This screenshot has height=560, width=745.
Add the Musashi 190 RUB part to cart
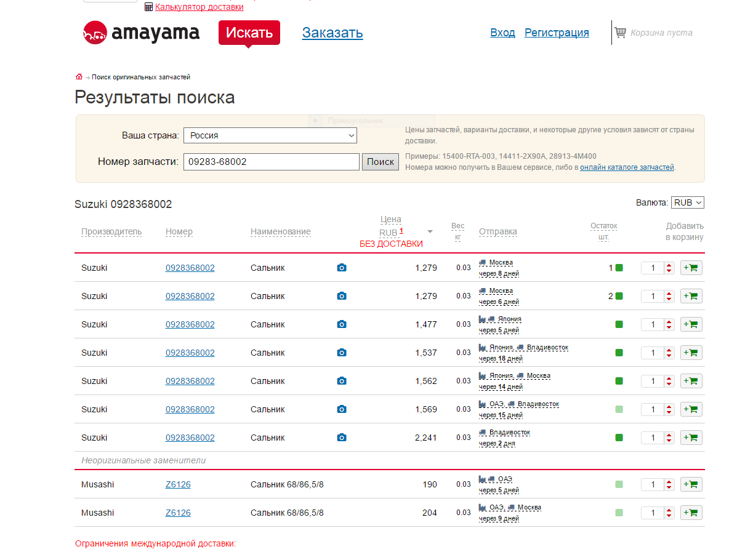pyautogui.click(x=691, y=484)
